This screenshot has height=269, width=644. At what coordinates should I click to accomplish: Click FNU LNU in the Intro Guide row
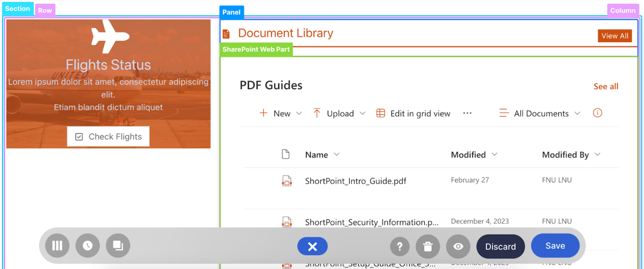tap(557, 180)
